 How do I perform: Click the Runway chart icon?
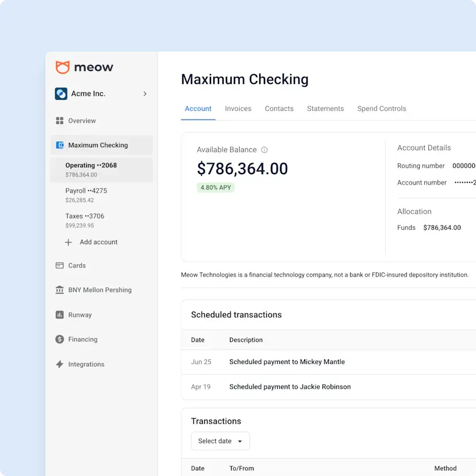coord(60,315)
